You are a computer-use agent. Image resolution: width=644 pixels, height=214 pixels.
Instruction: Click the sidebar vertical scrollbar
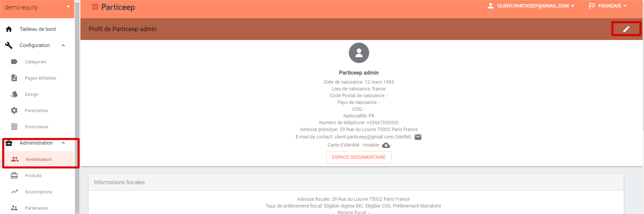(77, 107)
